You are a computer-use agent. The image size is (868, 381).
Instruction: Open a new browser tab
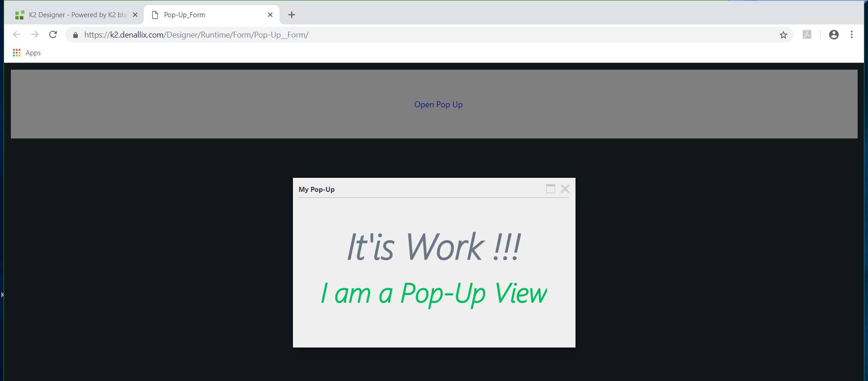coord(292,15)
